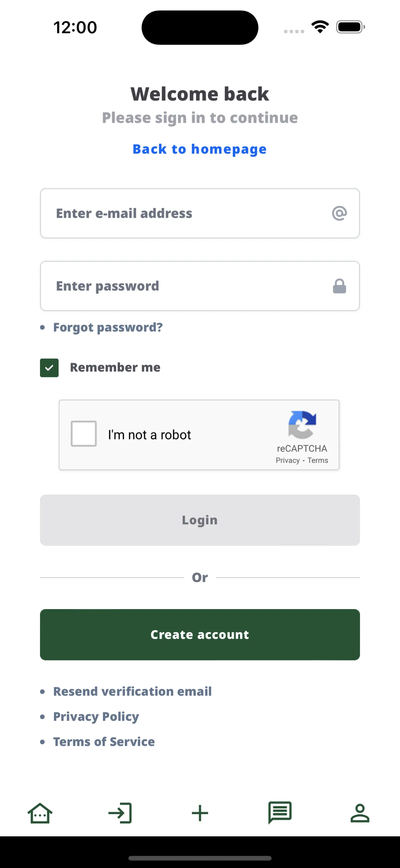Tap the login arrow icon in bottom bar

120,813
